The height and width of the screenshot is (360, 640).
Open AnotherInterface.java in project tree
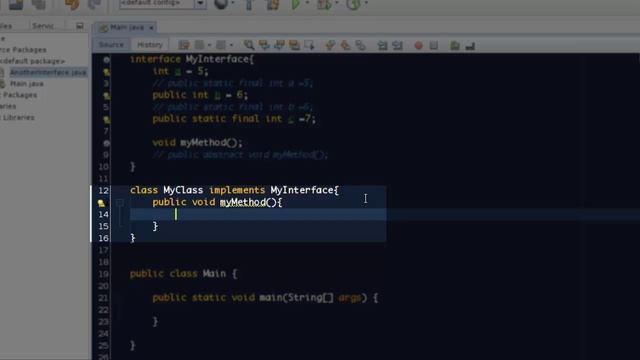click(48, 73)
